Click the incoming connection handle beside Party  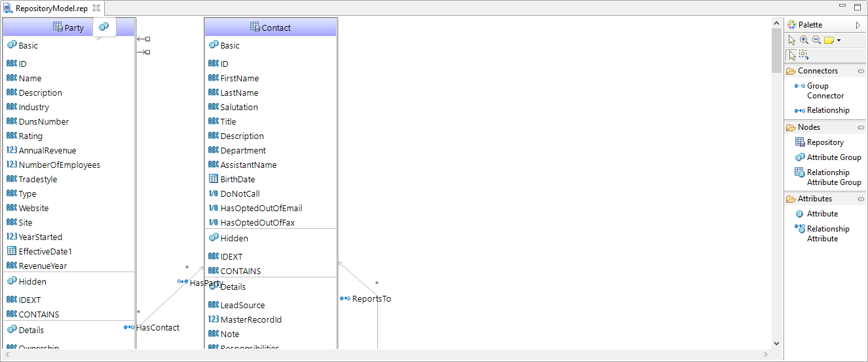click(x=143, y=39)
